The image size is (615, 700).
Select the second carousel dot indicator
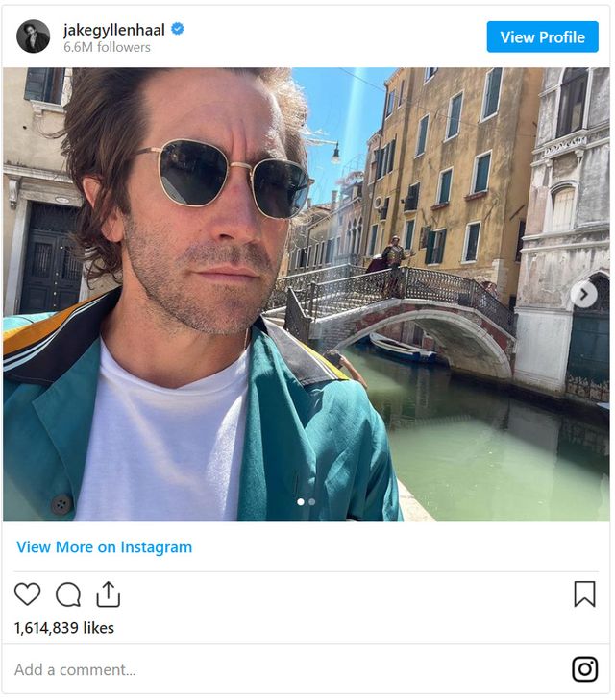tap(312, 501)
